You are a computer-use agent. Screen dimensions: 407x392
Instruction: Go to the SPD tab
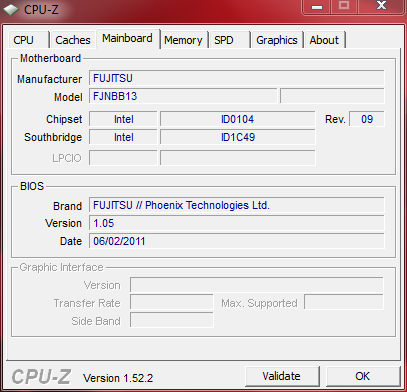tap(229, 40)
